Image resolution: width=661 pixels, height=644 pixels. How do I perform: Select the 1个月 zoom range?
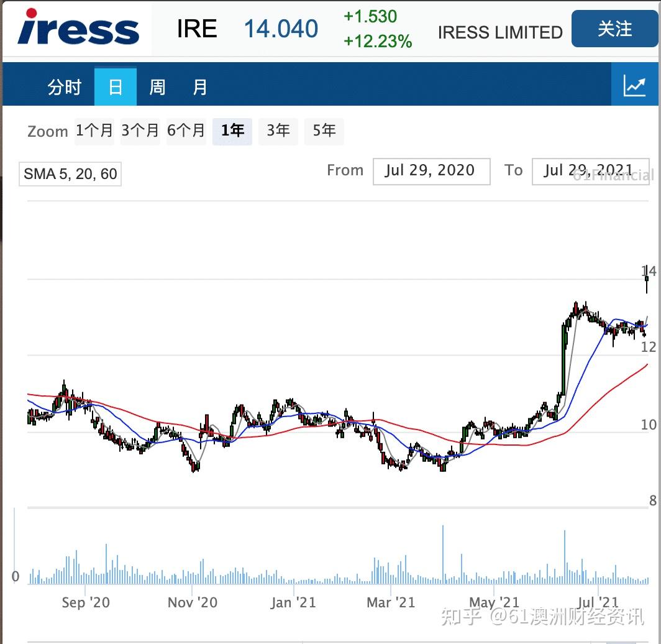point(94,131)
